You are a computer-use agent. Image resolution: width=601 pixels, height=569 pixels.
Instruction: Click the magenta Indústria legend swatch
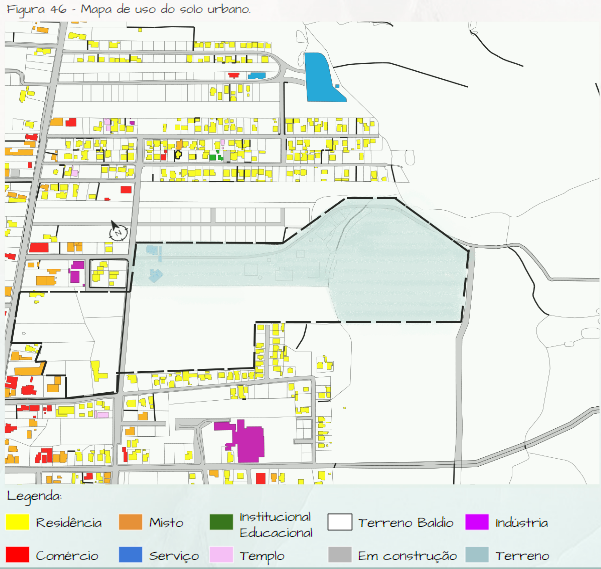(x=477, y=522)
